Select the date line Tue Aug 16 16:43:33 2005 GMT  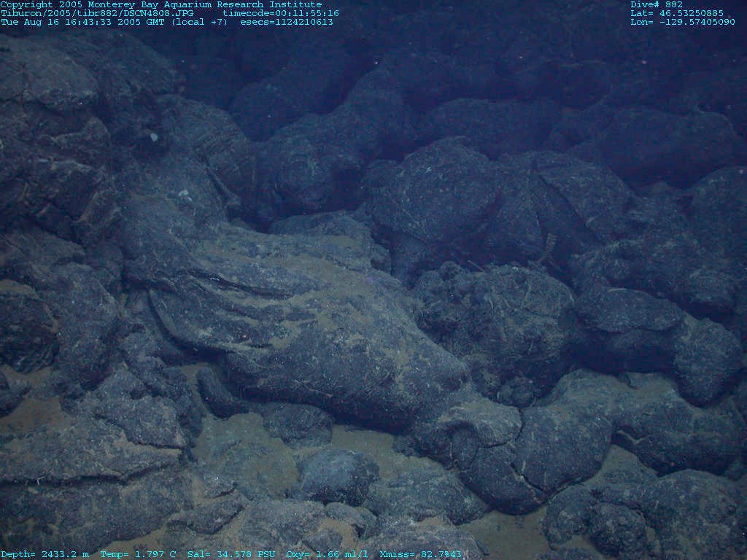click(84, 23)
